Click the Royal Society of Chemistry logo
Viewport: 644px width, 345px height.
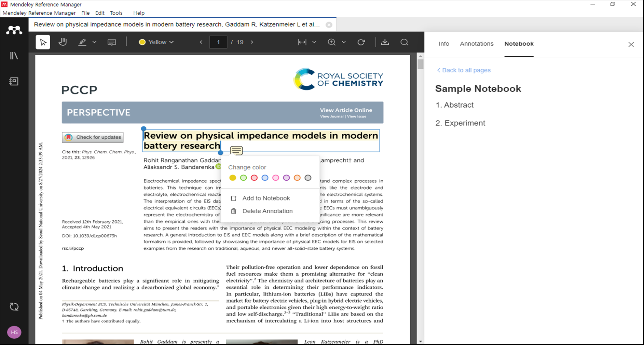338,79
